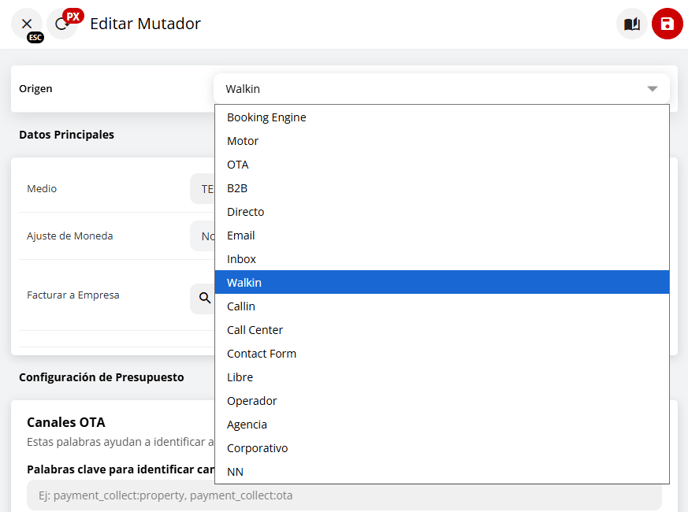Select Booking Engine from the list

coord(266,117)
